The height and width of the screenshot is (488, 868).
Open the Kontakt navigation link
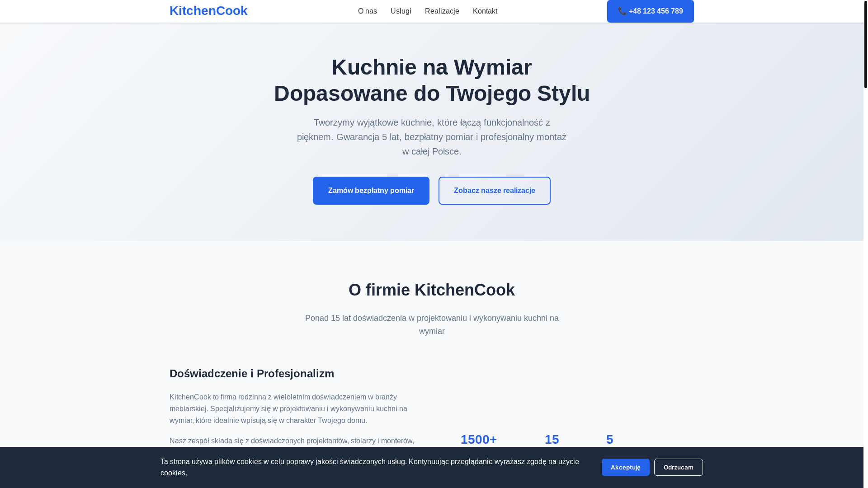pyautogui.click(x=485, y=11)
